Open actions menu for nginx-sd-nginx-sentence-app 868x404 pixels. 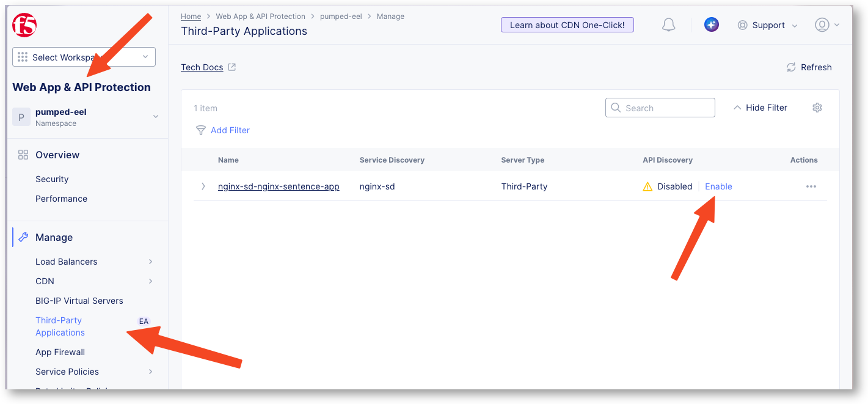pos(811,186)
